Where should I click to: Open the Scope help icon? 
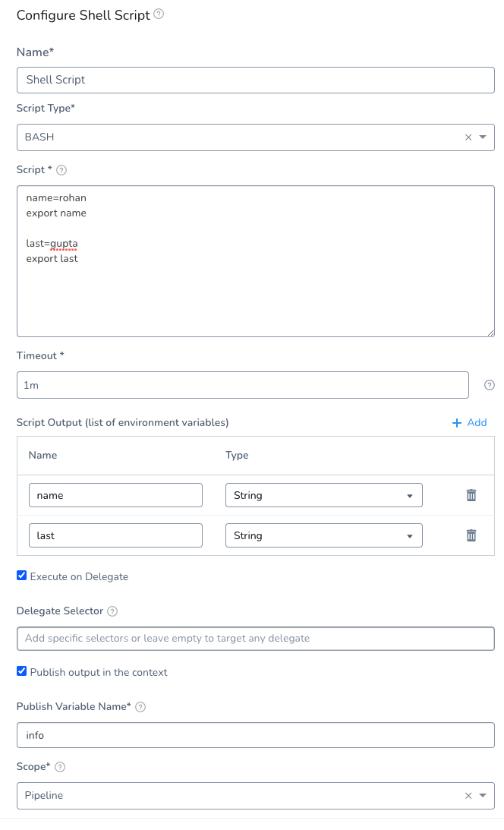(60, 766)
